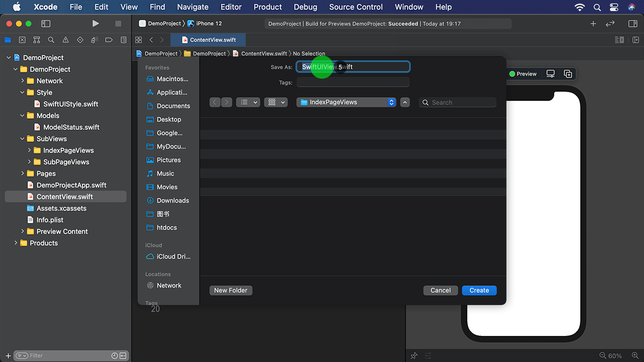Click the dialog Search field
The width and height of the screenshot is (644, 362).
[458, 102]
